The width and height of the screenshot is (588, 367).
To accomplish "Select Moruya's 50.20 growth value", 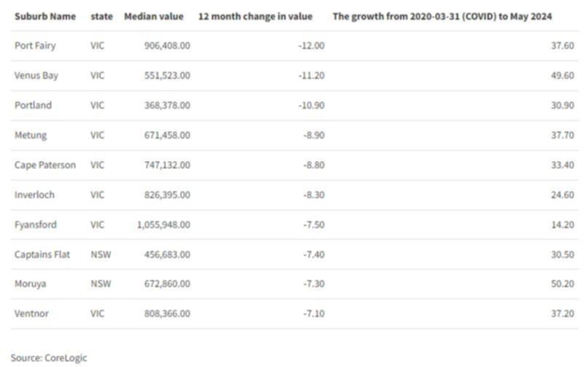I will [x=562, y=284].
